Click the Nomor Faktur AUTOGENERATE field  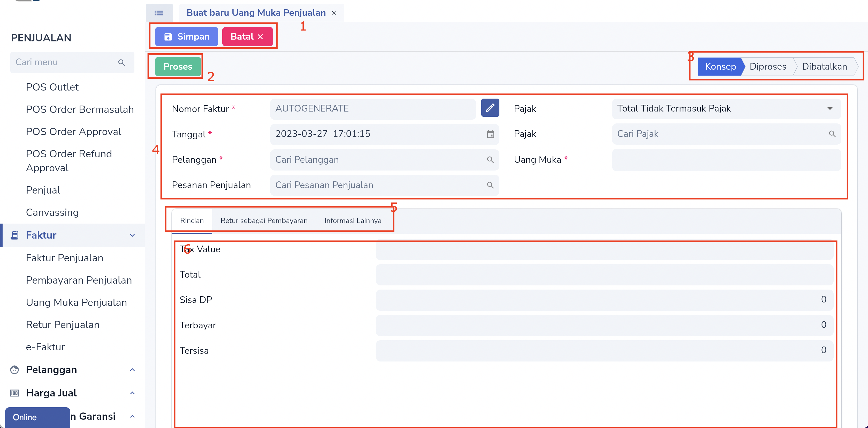pyautogui.click(x=373, y=109)
